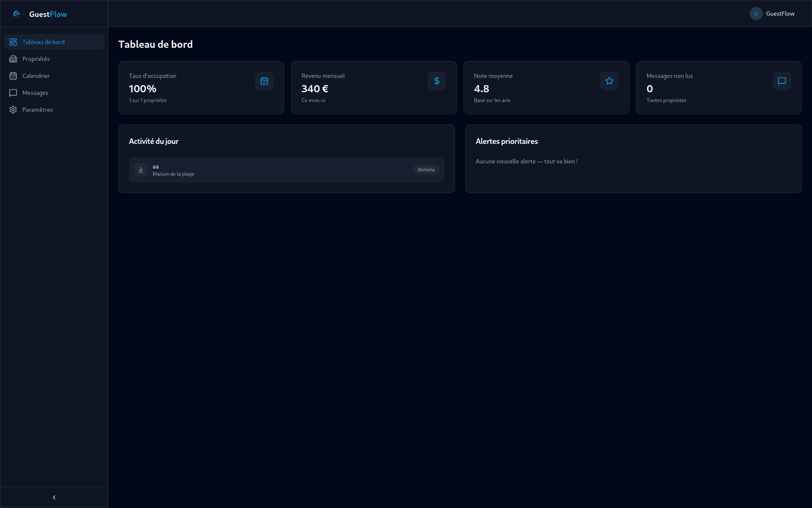Click the message icon on Messages non lus card
This screenshot has height=508, width=812.
[x=782, y=81]
